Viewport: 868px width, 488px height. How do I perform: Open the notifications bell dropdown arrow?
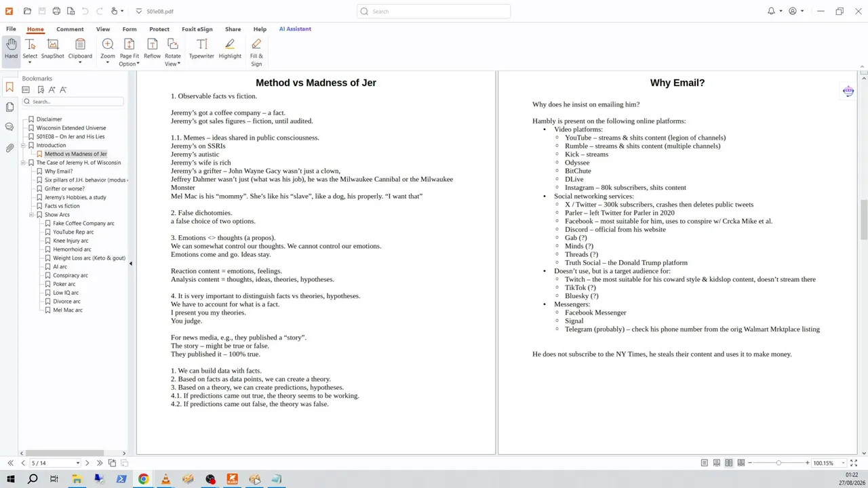coord(781,12)
